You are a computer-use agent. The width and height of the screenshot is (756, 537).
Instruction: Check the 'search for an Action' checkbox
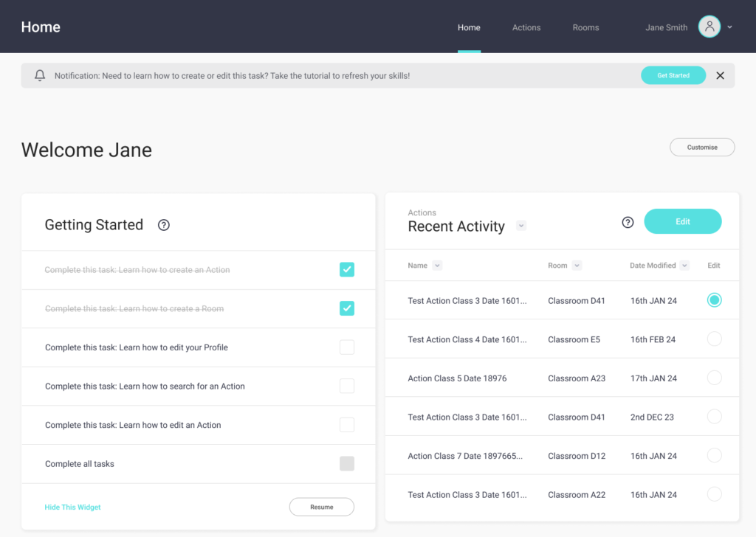coord(346,386)
